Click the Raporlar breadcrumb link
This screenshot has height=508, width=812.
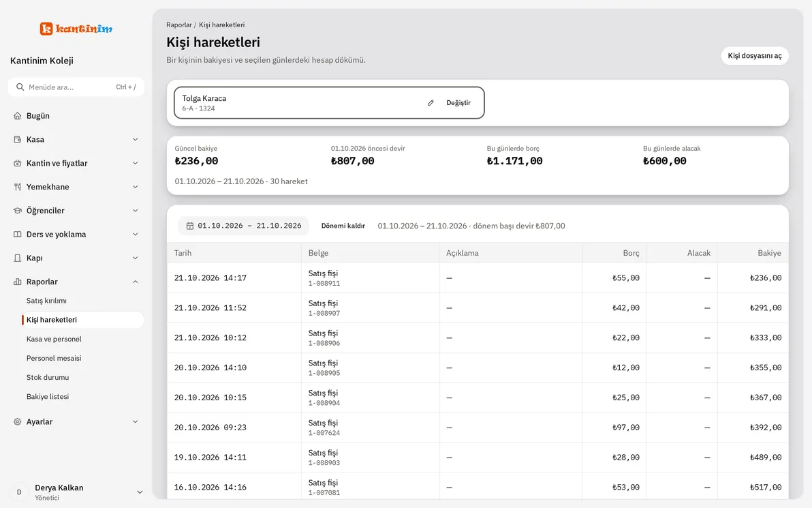pos(179,25)
